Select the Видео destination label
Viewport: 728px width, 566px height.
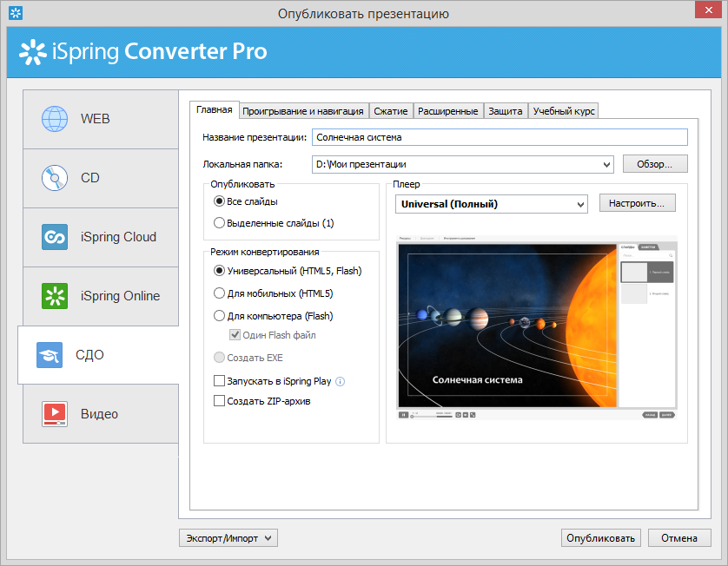pos(99,414)
